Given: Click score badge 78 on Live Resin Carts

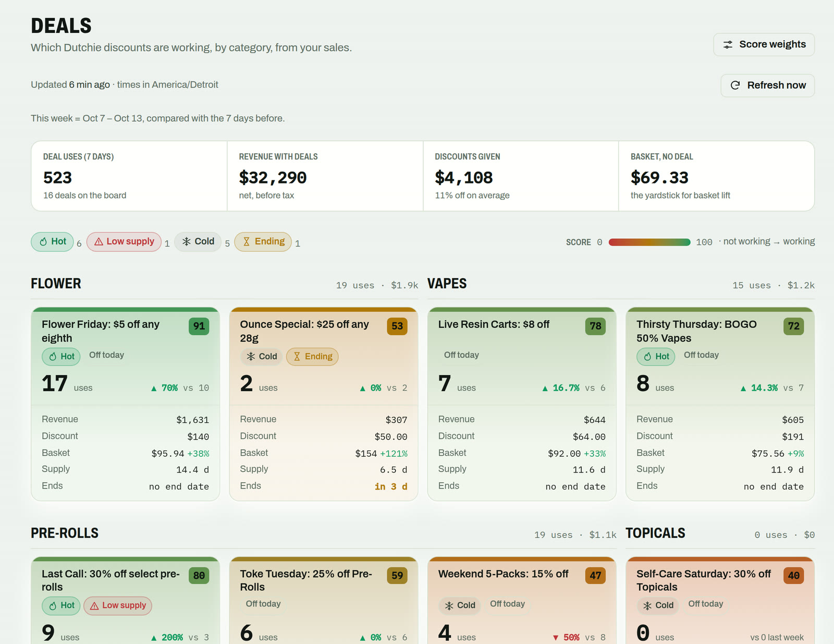Looking at the screenshot, I should pyautogui.click(x=595, y=326).
